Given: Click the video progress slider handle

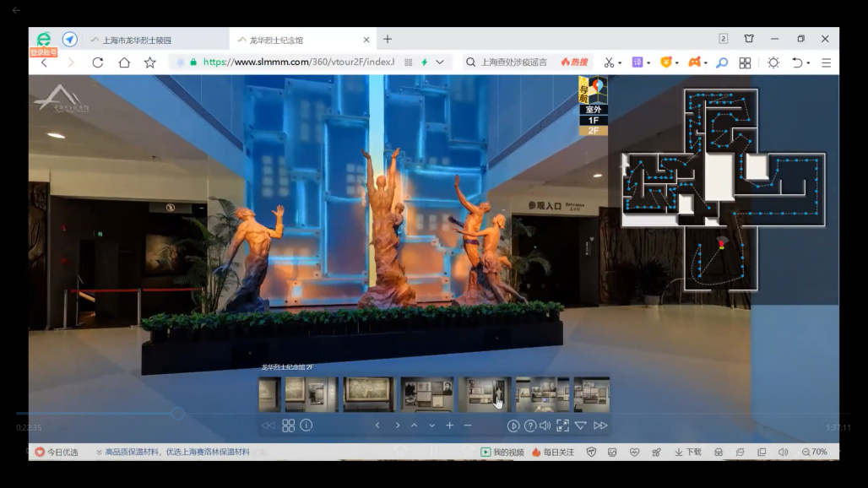Looking at the screenshot, I should tap(178, 414).
